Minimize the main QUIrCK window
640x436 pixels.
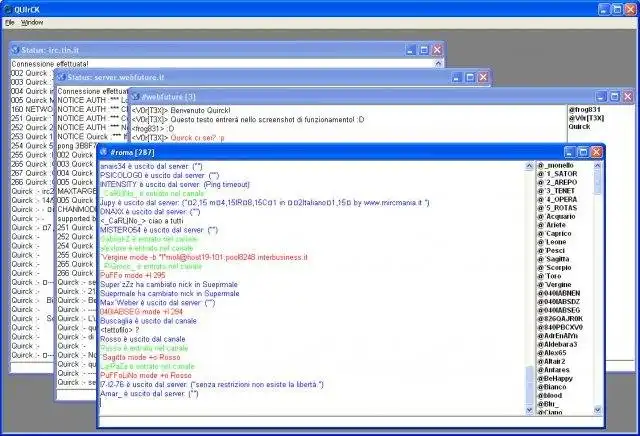(604, 9)
